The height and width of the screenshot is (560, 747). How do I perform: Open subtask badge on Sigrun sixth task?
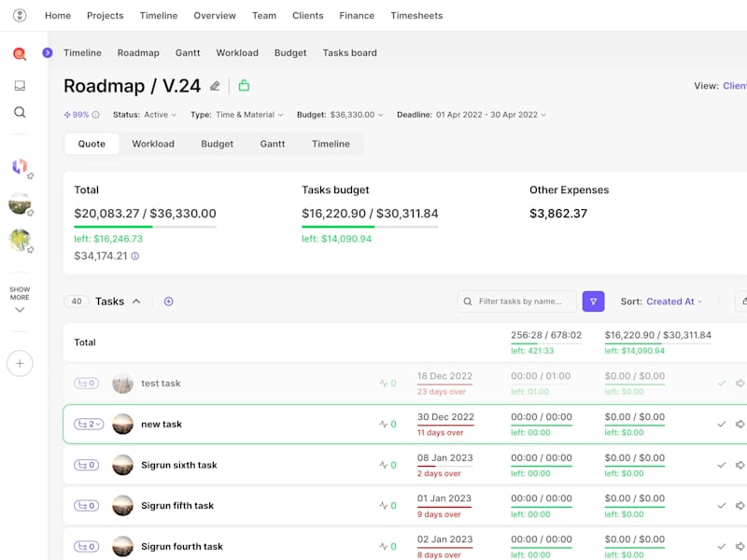pos(86,465)
